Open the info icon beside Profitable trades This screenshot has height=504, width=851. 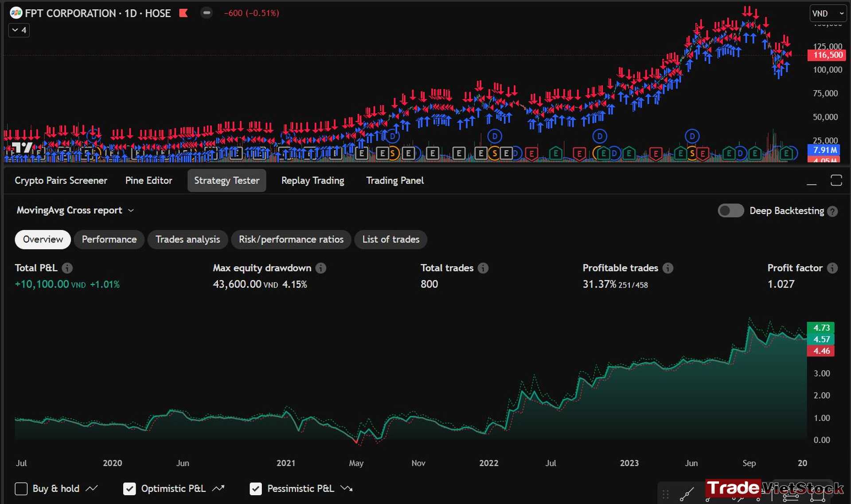tap(668, 268)
